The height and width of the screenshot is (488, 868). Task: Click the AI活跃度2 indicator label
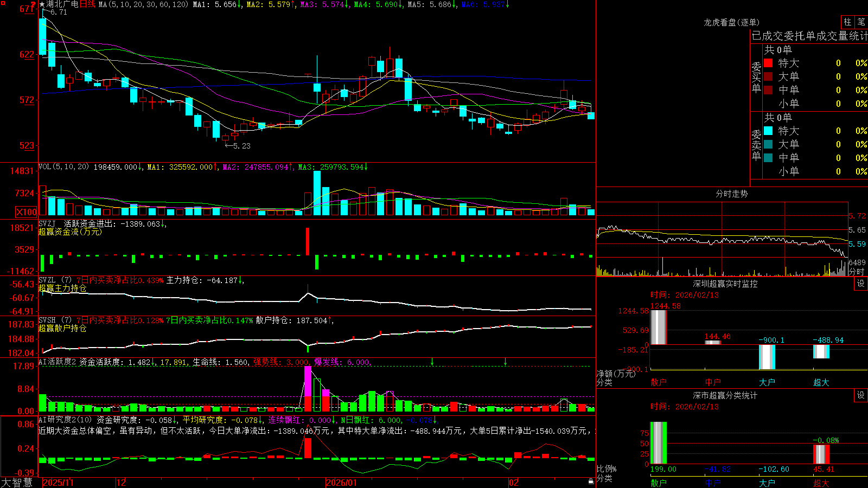58,362
